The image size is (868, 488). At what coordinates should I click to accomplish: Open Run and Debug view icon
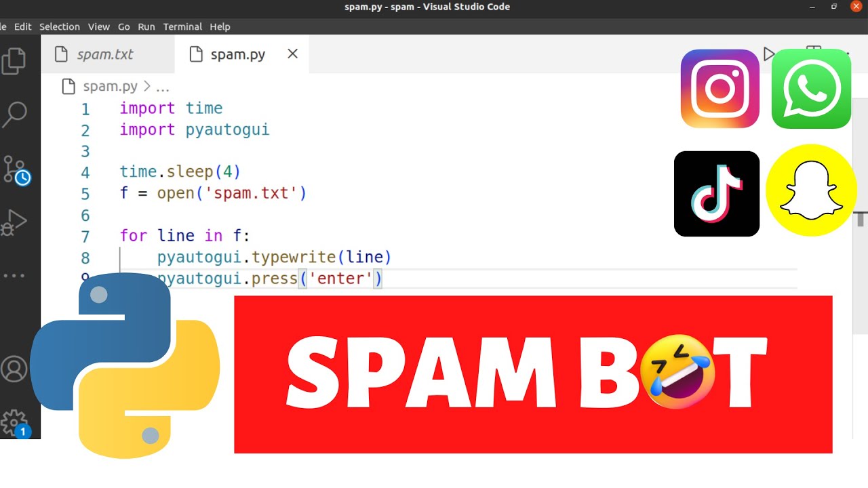14,222
